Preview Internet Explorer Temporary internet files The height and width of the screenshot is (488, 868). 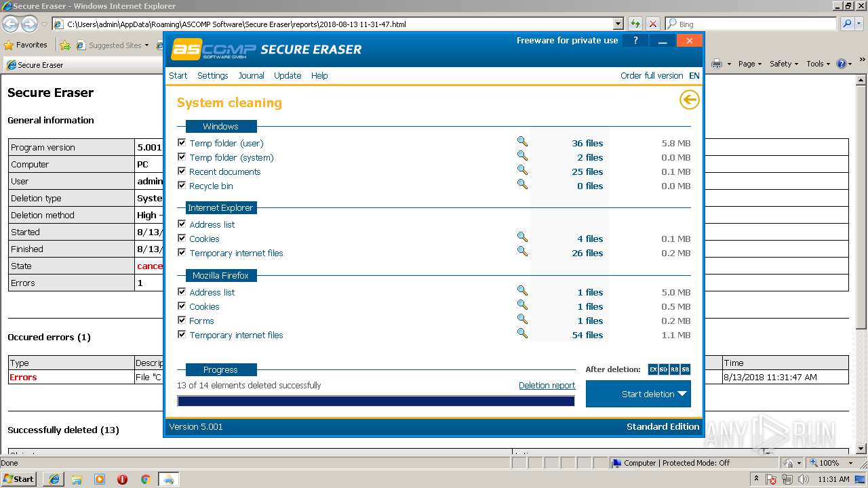pyautogui.click(x=522, y=251)
